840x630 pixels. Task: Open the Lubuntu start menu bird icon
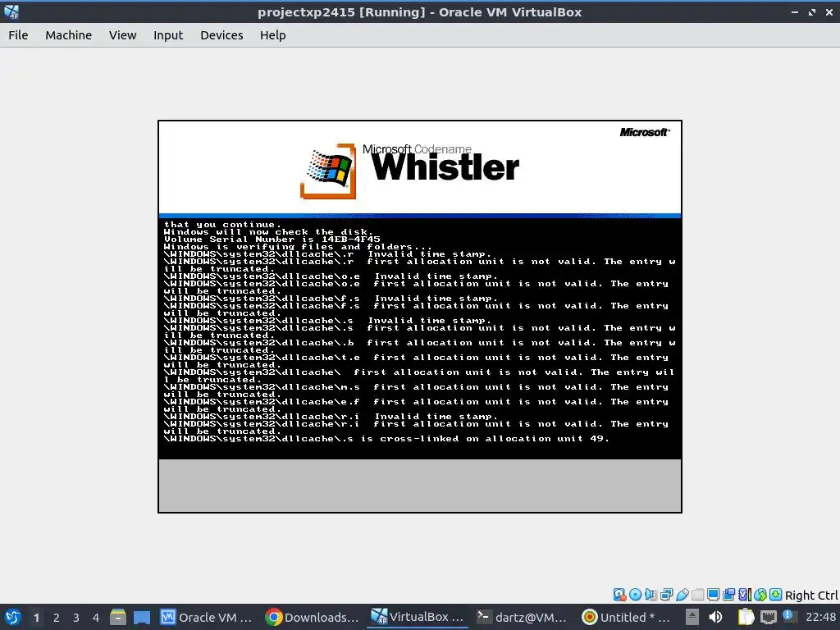point(13,617)
